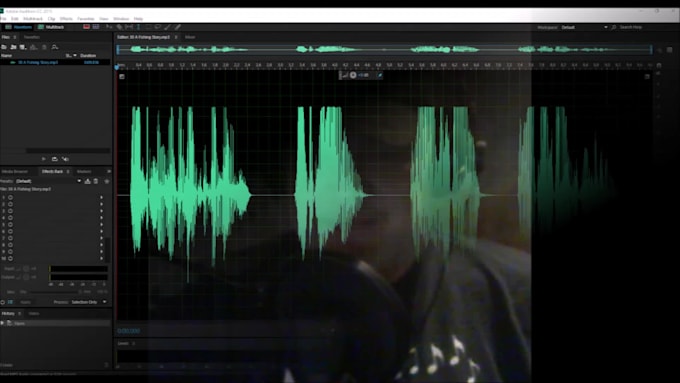Screen dimensions: 680x383
Task: Switch to Video tab
Action: [34, 313]
